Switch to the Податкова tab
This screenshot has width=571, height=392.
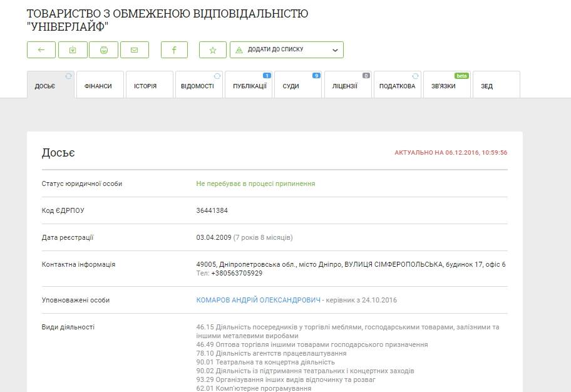click(x=397, y=86)
